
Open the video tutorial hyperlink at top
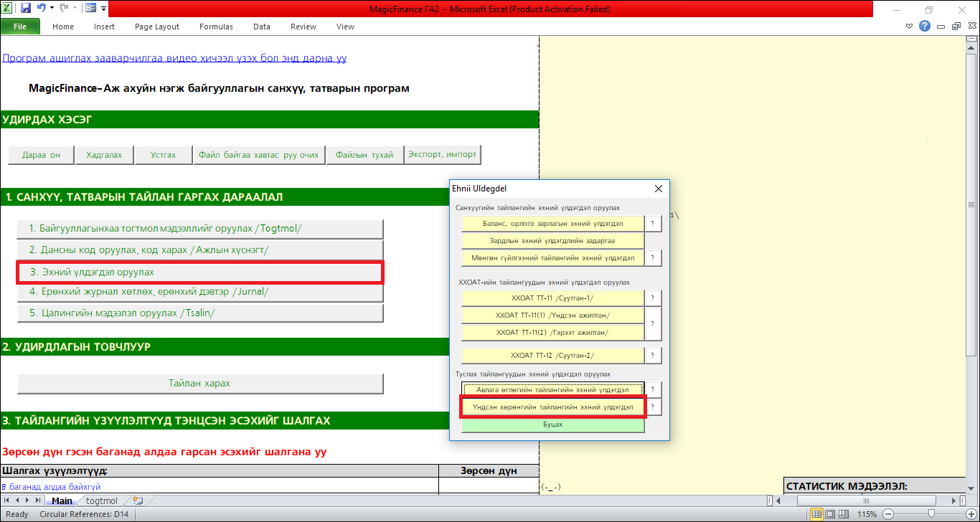(x=174, y=58)
